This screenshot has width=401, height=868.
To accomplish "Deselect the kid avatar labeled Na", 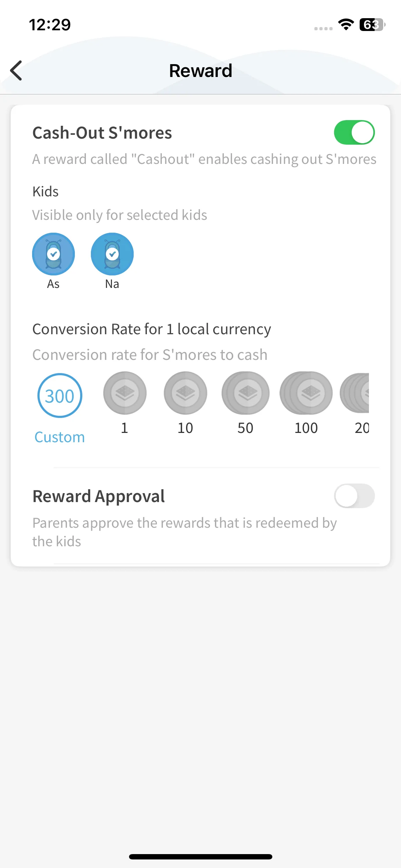I will click(x=112, y=254).
